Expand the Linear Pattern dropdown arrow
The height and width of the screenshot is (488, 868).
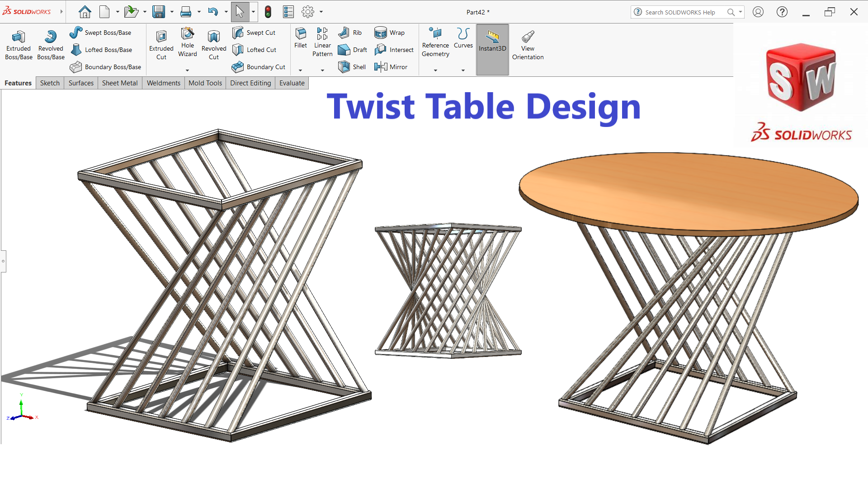322,70
